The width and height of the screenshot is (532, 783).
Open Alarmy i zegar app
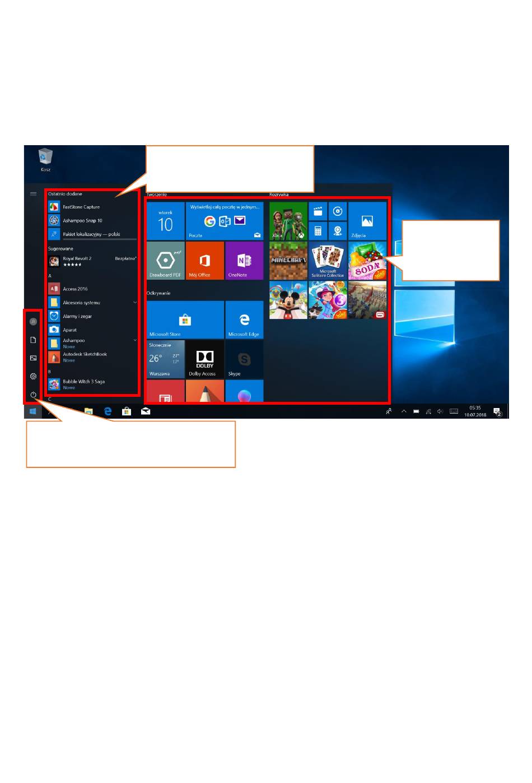(92, 316)
